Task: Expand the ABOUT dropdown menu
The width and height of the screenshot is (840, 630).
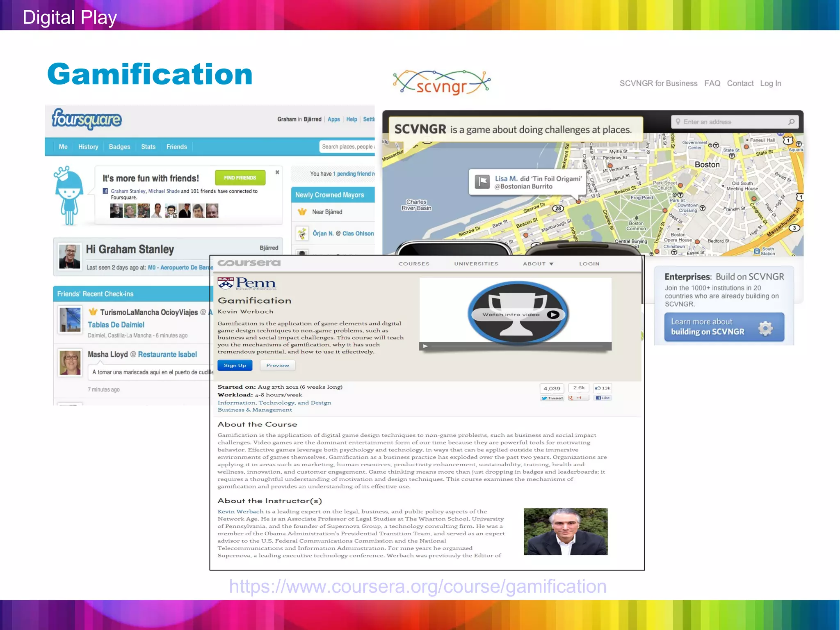Action: pyautogui.click(x=538, y=264)
